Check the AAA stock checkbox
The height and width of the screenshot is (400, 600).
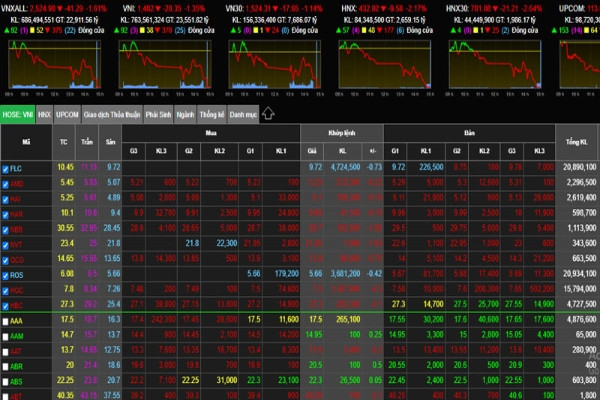(7, 319)
